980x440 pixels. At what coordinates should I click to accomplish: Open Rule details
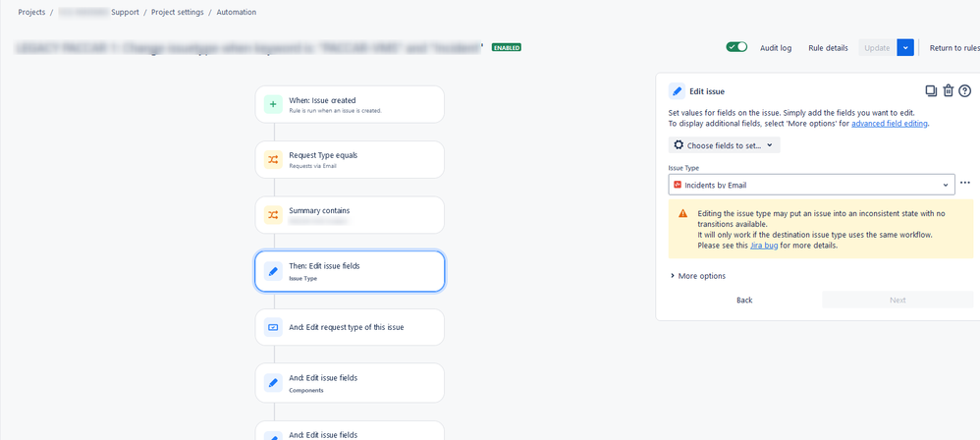828,48
